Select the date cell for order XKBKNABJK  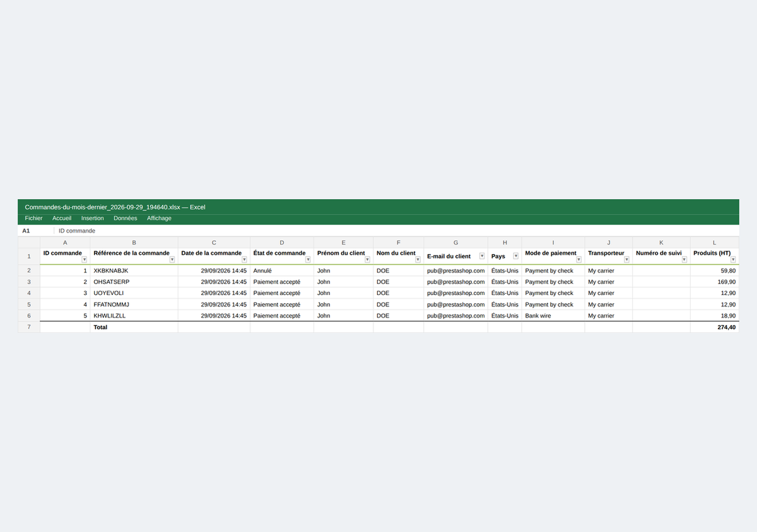[214, 270]
